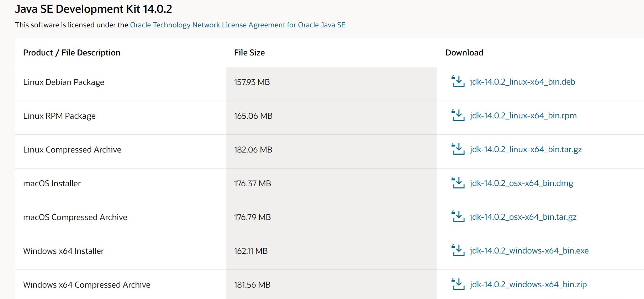Download jdk-14.0.2_osx-x64_bin.tar.gz file link
644x299 pixels.
(x=523, y=217)
